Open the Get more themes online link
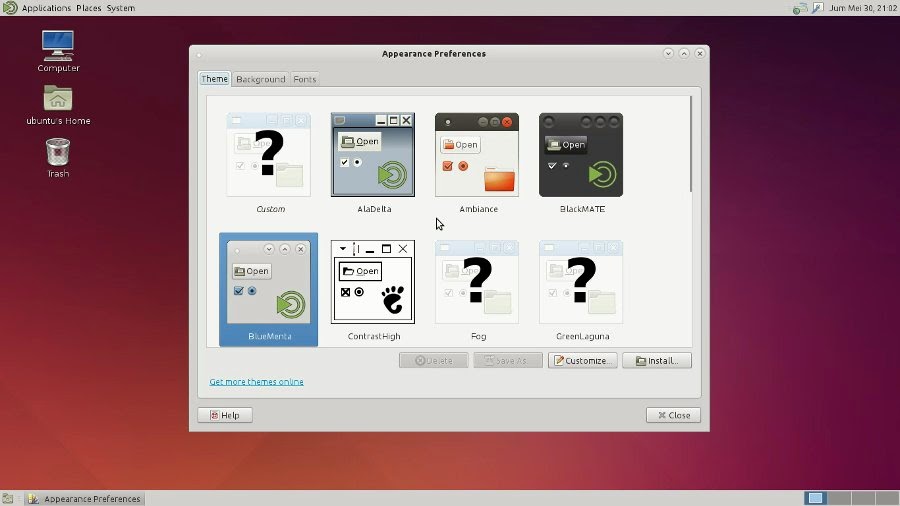900x506 pixels. coord(257,382)
